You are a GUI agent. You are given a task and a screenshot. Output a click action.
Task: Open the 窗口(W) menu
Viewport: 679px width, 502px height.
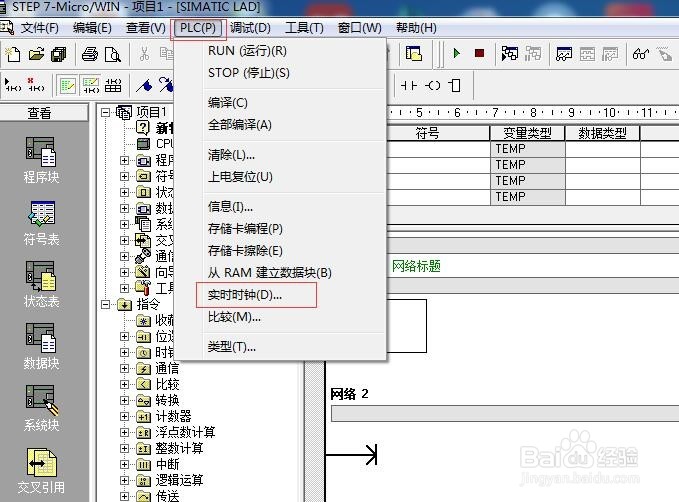tap(359, 28)
